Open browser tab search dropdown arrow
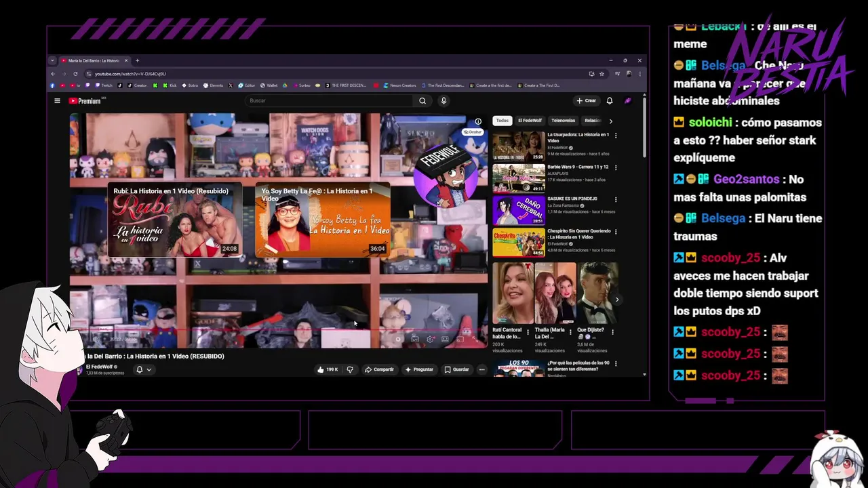Screen dimensions: 868x488 coord(52,60)
